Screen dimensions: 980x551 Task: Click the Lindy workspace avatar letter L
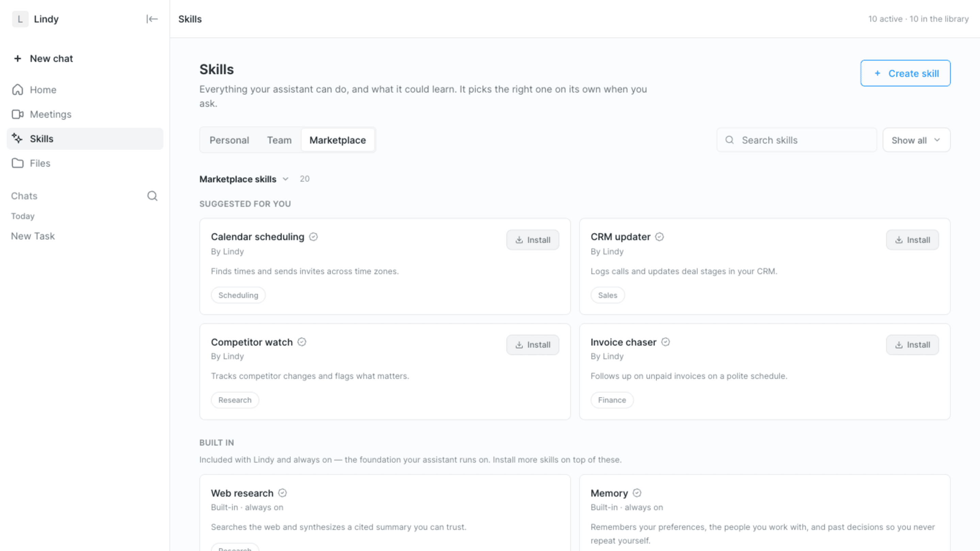coord(20,19)
